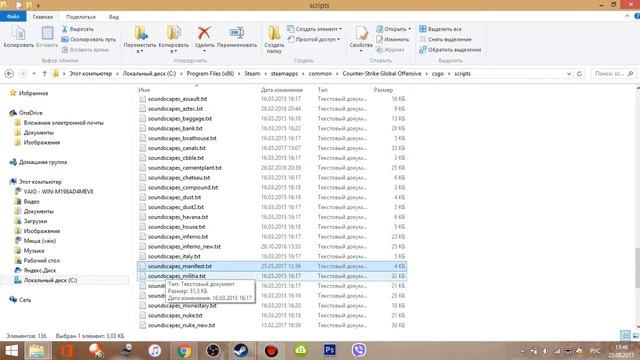Select Избранное (Favorites) in the sidebar
The width and height of the screenshot is (640, 360).
point(33,93)
